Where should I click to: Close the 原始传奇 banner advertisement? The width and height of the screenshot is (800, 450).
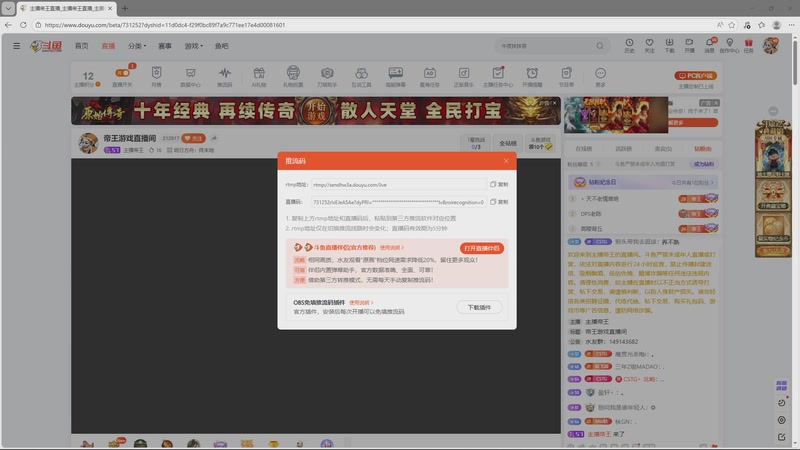pyautogui.click(x=554, y=103)
